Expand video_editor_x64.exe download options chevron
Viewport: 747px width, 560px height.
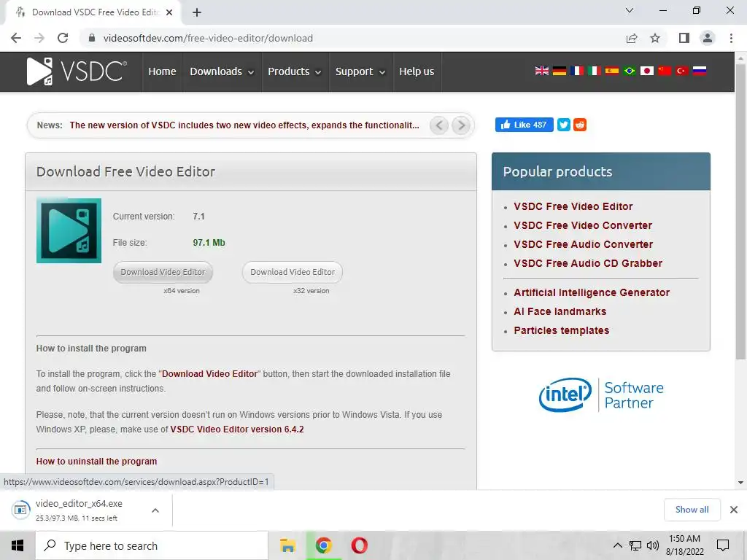[155, 510]
